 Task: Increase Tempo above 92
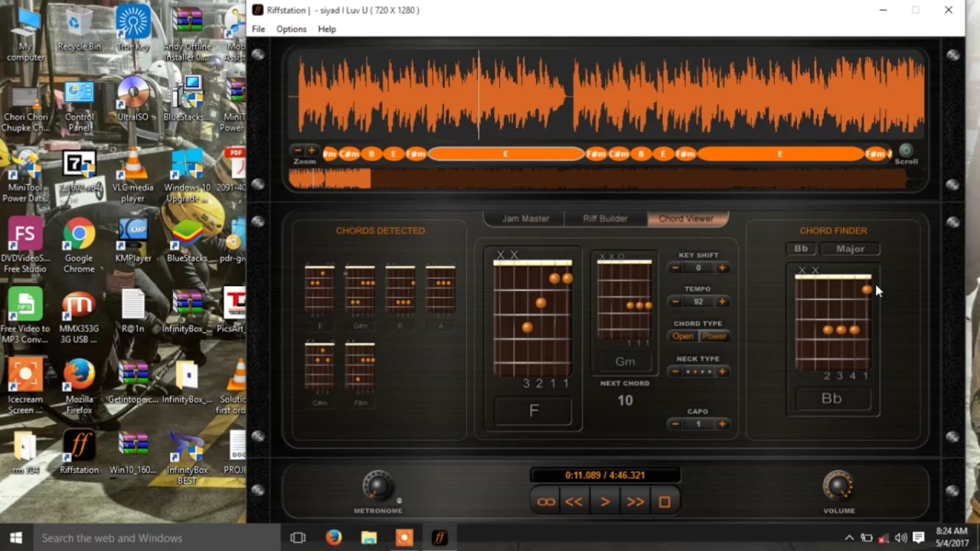(x=721, y=302)
